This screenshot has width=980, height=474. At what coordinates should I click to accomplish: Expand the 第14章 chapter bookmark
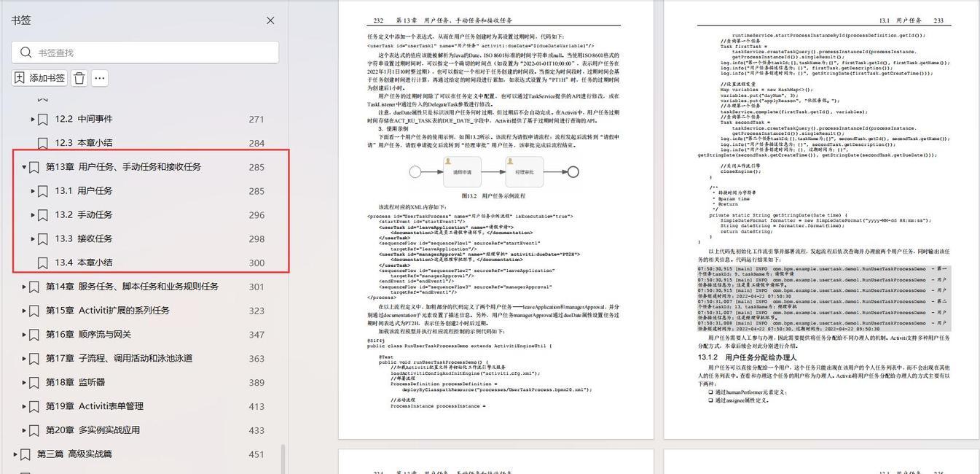click(x=24, y=287)
